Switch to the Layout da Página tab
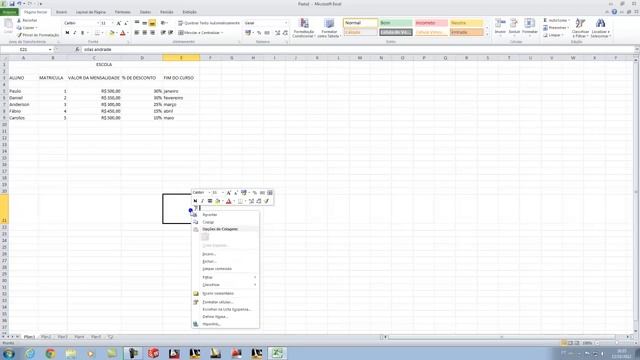The width and height of the screenshot is (640, 360). pyautogui.click(x=91, y=12)
